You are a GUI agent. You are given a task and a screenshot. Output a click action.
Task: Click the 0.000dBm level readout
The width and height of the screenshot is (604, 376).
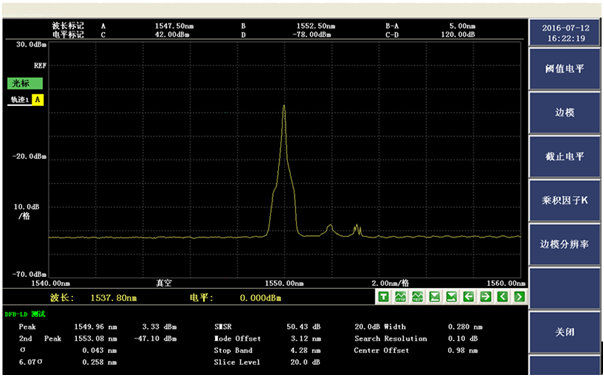click(260, 298)
